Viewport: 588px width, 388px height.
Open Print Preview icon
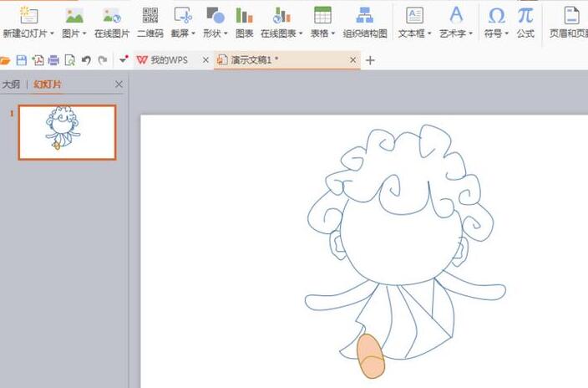[x=70, y=60]
